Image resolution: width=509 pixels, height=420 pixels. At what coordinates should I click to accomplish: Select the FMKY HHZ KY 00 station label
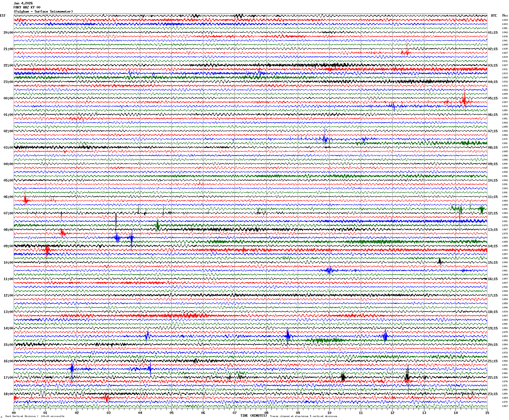(27, 7)
